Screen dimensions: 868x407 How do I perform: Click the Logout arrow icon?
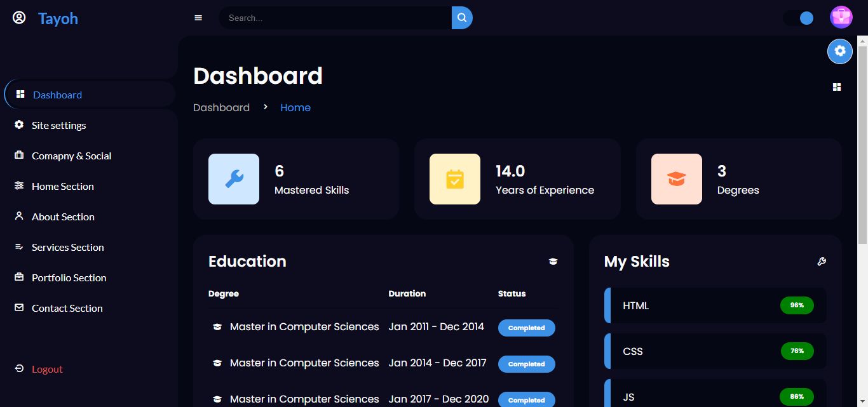pyautogui.click(x=19, y=368)
